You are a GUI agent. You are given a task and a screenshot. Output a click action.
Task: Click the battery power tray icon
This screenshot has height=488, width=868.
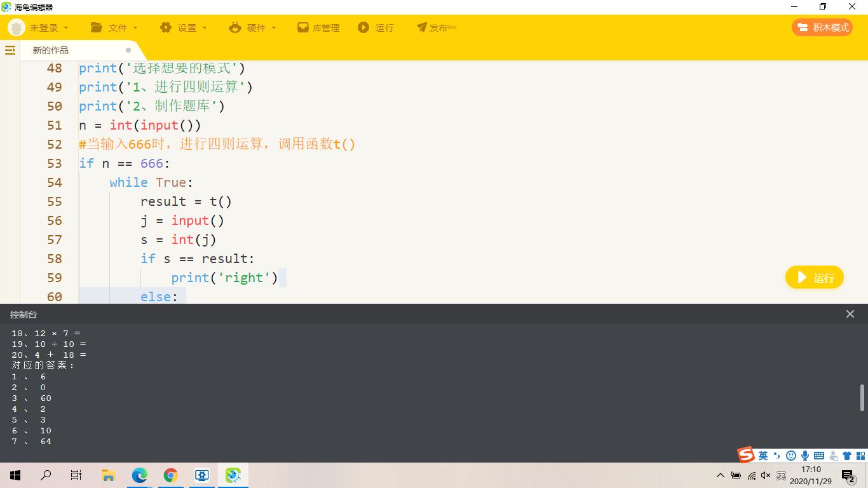736,475
